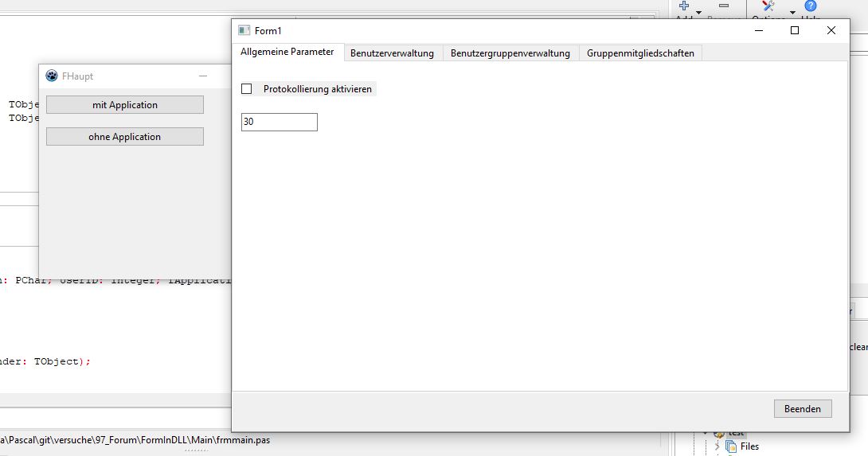Click the blue Help question mark icon
This screenshot has height=456, width=868.
(811, 6)
